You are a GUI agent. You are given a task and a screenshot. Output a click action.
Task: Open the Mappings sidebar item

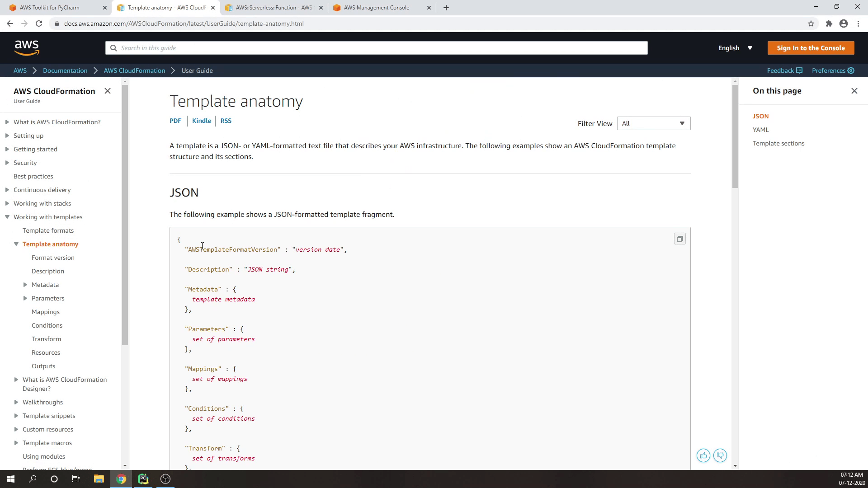(x=46, y=312)
